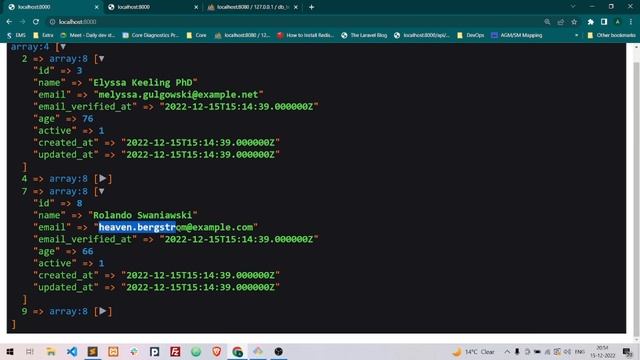Open XAMPP from the taskbar
The width and height of the screenshot is (640, 360).
coord(113,351)
